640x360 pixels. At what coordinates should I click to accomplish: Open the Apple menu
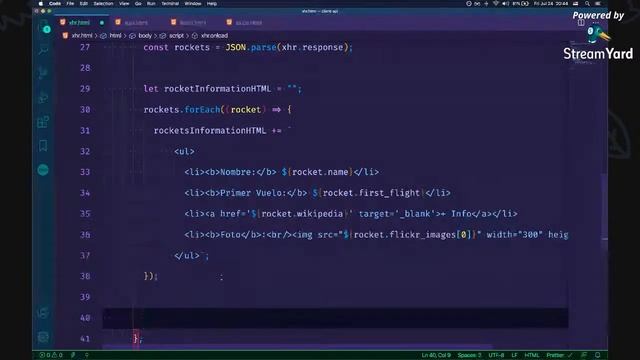pyautogui.click(x=40, y=3)
